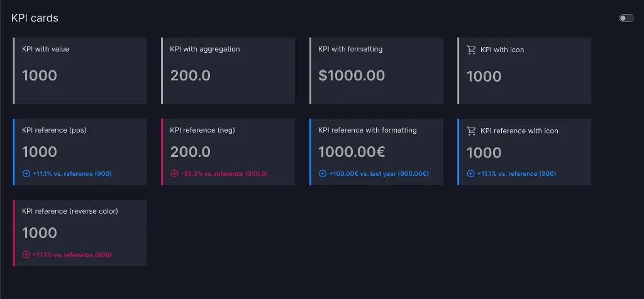
Task: Toggle the switch next to KPI cards title
Action: point(626,18)
